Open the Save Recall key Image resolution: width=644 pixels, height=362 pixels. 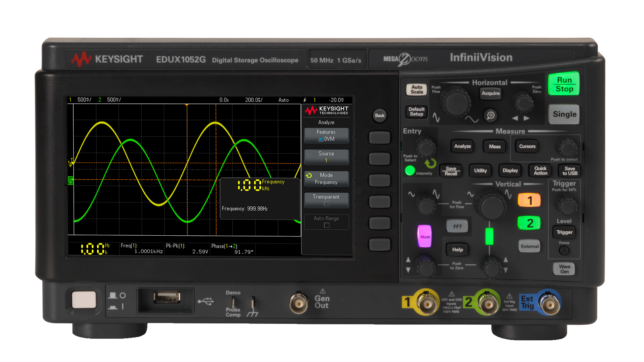(x=451, y=171)
